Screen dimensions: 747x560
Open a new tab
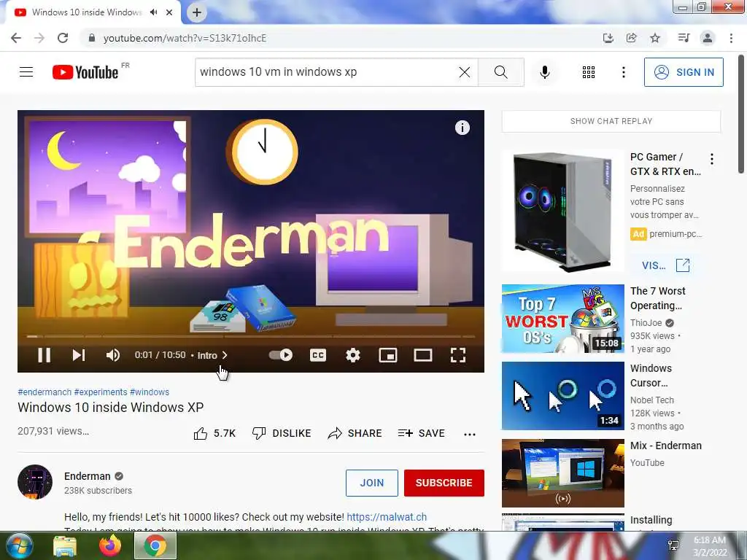[x=197, y=12]
